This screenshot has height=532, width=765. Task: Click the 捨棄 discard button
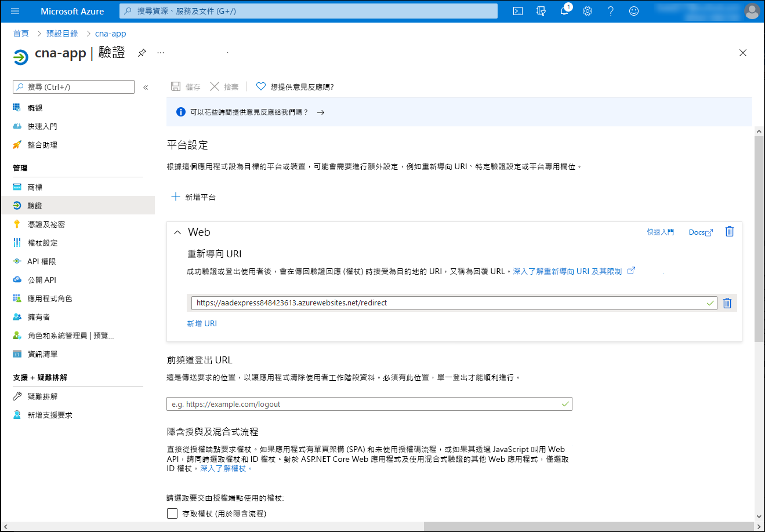(x=224, y=87)
